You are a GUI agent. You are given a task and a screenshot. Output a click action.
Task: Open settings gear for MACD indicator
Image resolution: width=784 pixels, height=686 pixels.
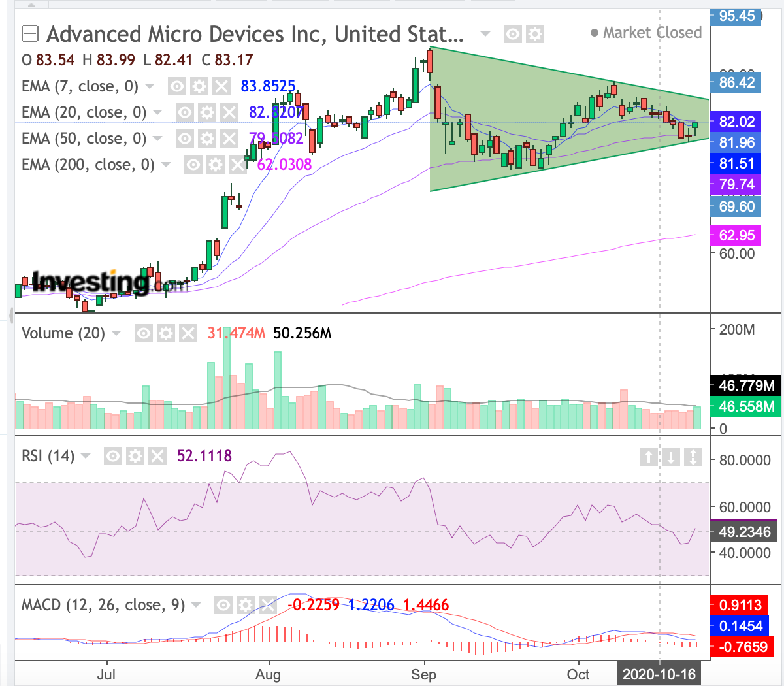[x=246, y=605]
